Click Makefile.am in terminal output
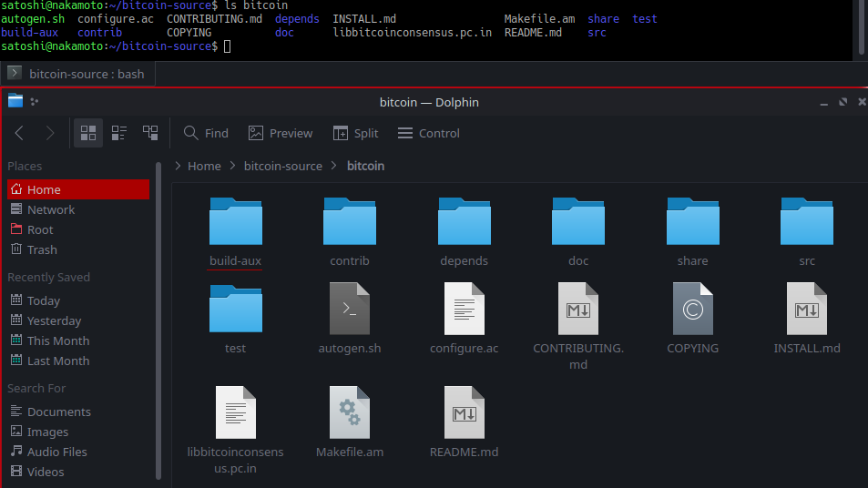The image size is (868, 488). [539, 19]
